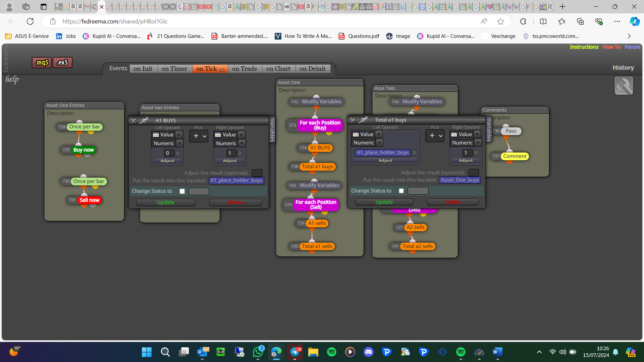Select the Buy now block

[84, 150]
